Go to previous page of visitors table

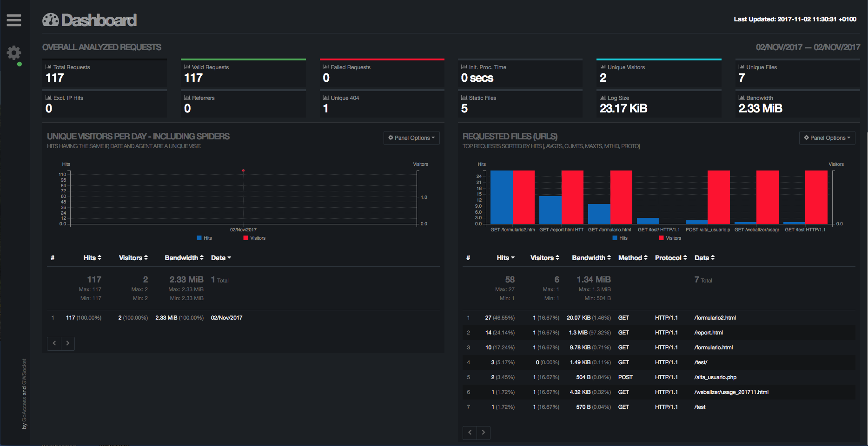[54, 343]
